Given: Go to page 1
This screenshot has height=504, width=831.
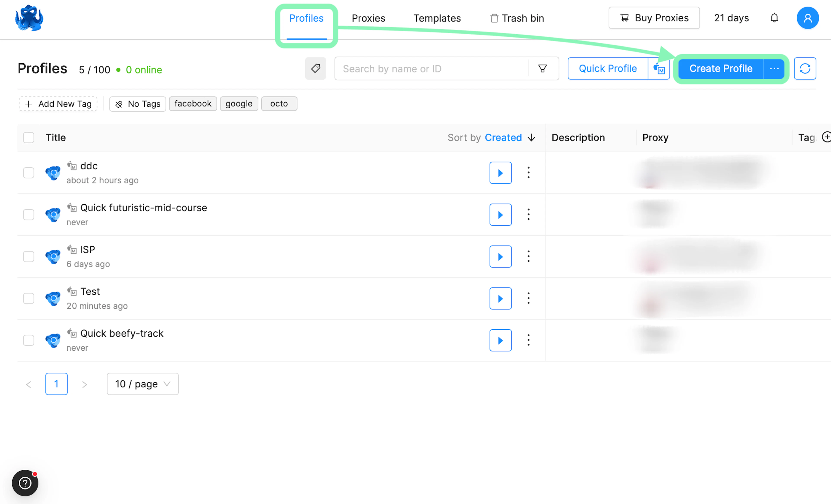Looking at the screenshot, I should [56, 384].
